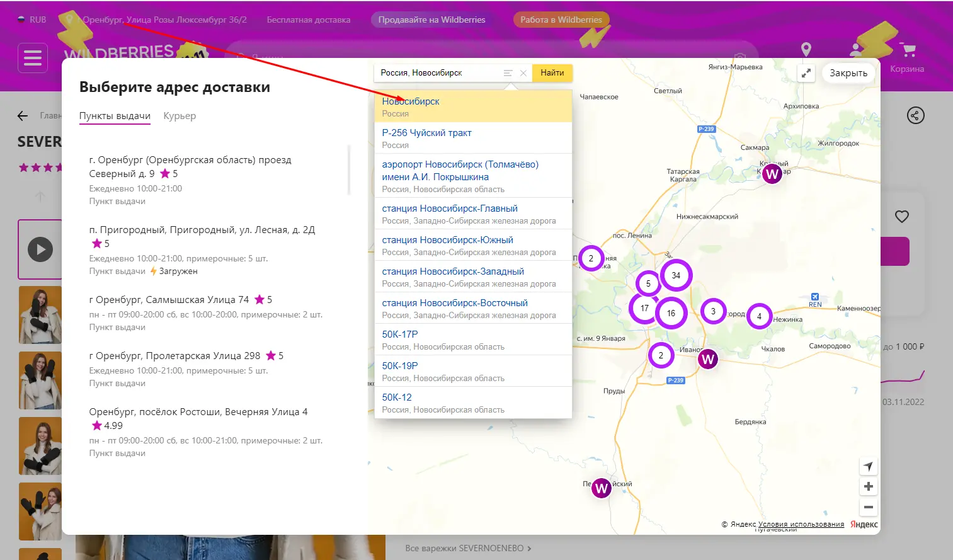The height and width of the screenshot is (560, 953).
Task: Click the Wildberries W marker near Сакмара
Action: pyautogui.click(x=772, y=174)
